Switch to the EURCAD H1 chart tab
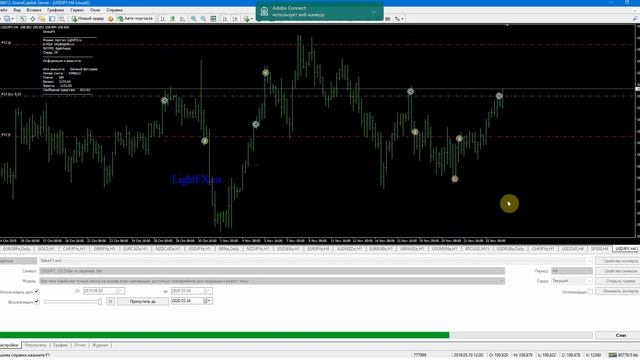Viewport: 640px width, 360px height. pos(135,249)
